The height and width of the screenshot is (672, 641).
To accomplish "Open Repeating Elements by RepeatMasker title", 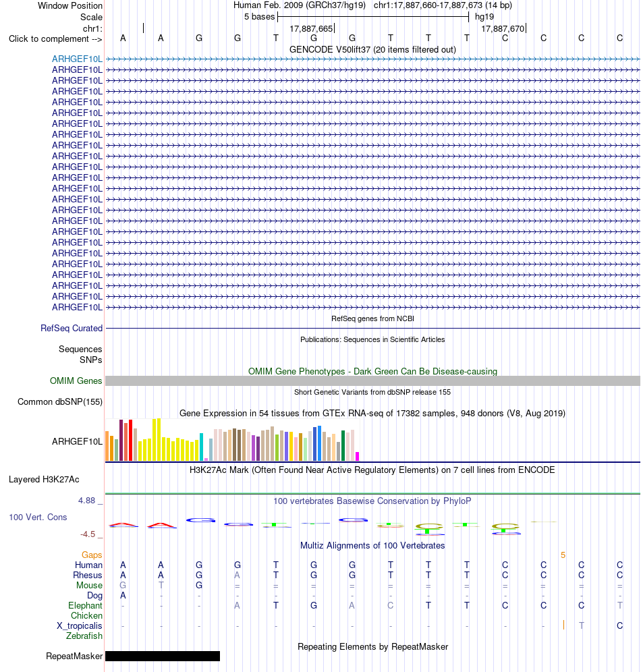I will (x=372, y=647).
